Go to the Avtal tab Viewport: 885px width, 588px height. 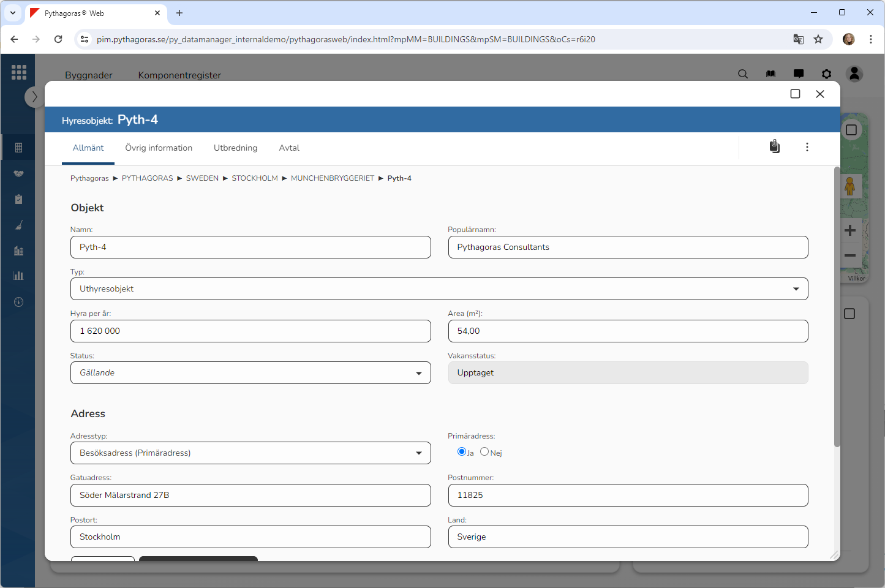tap(289, 148)
